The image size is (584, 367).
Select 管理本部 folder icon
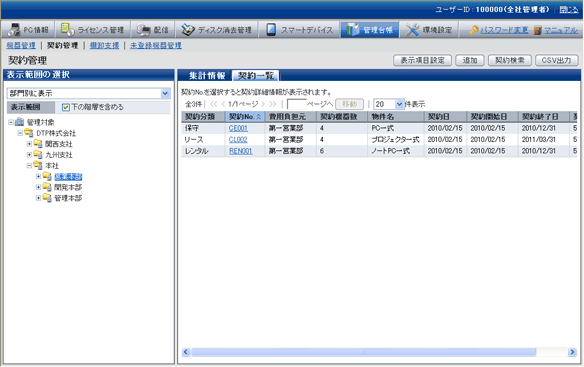coord(47,198)
